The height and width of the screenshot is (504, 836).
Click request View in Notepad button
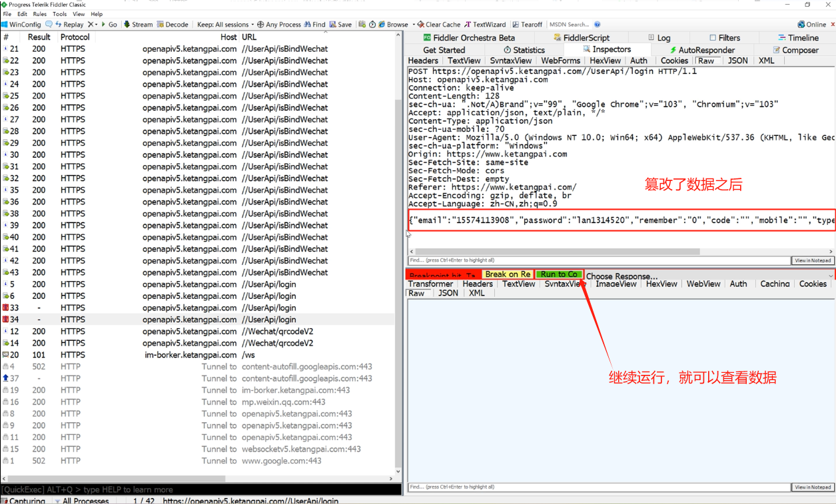point(813,261)
